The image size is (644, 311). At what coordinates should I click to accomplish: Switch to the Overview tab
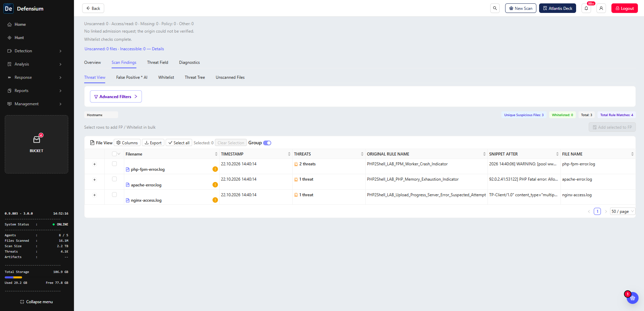pos(92,62)
